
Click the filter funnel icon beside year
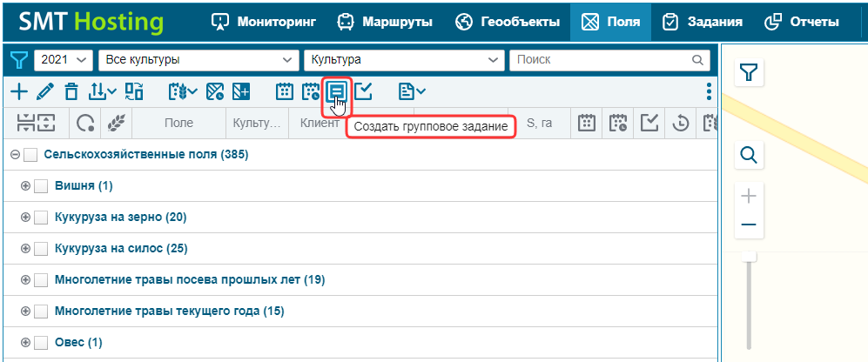pyautogui.click(x=19, y=60)
